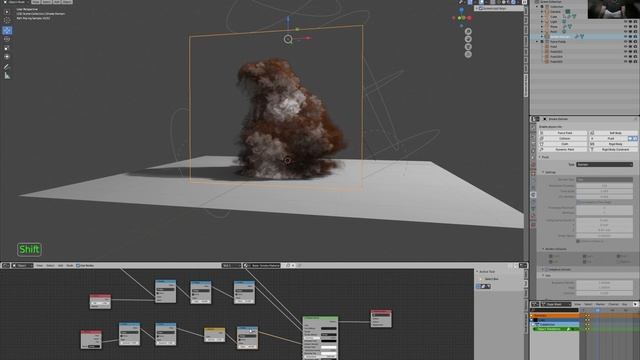Select the Move tool in viewport toolbar
This screenshot has width=640, height=360.
point(7,31)
